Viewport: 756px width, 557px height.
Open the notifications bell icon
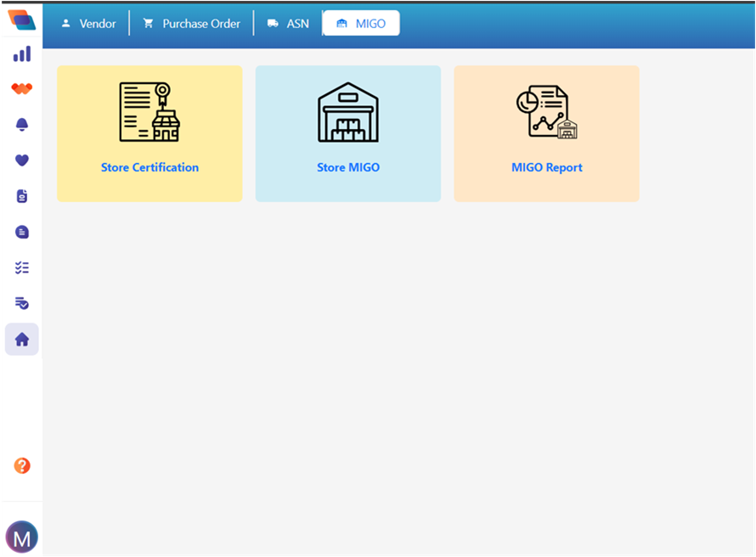pyautogui.click(x=22, y=124)
